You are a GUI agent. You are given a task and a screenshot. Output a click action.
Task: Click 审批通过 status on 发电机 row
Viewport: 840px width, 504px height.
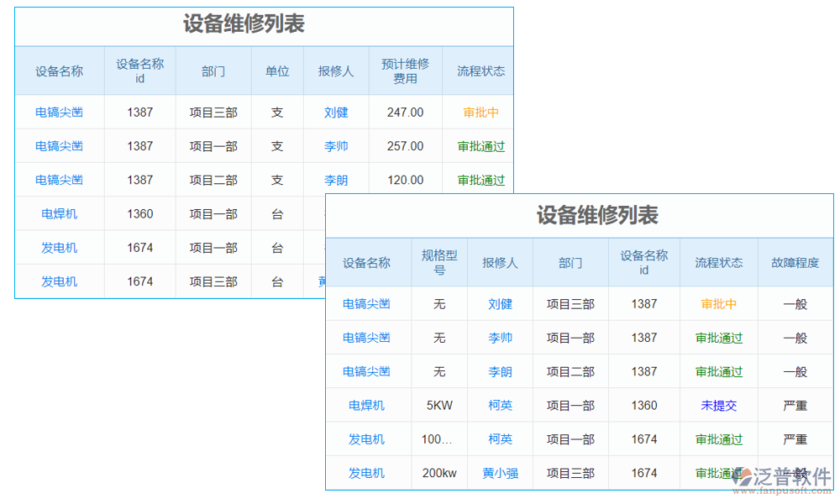coord(718,438)
